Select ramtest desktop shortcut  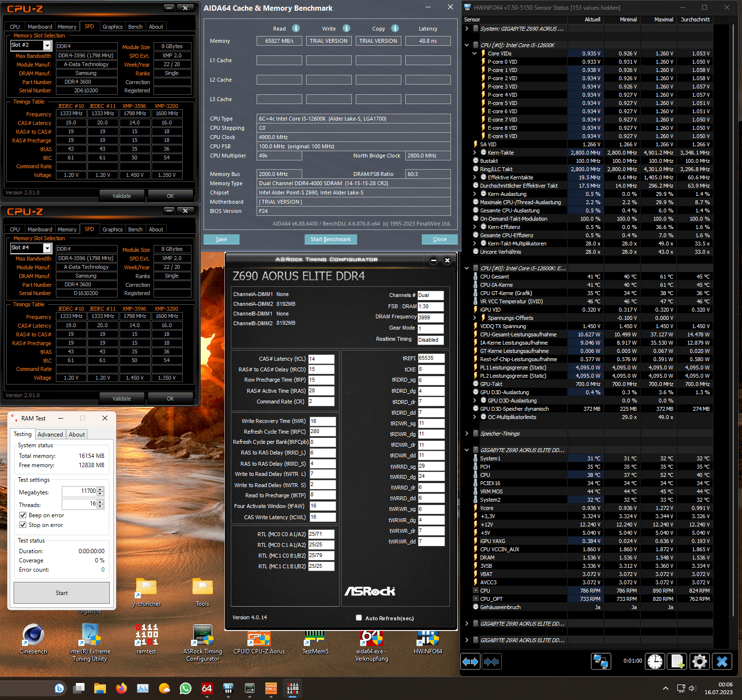click(x=146, y=639)
